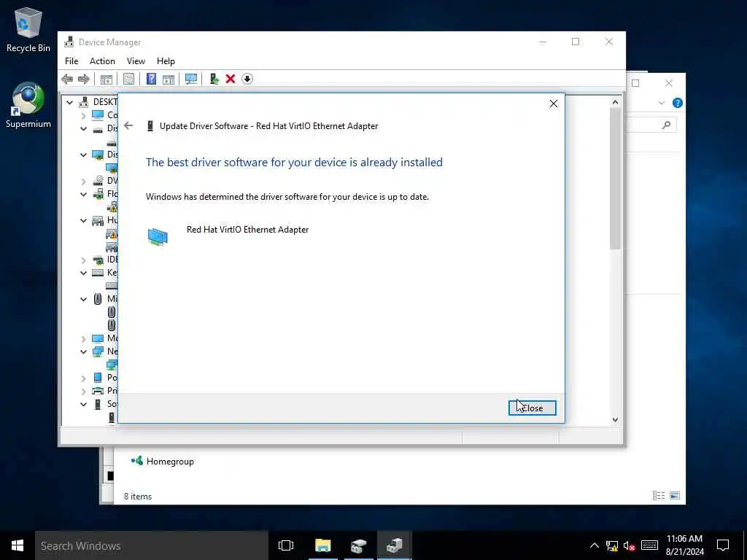
Task: Switch to the Device Manager taskbar button
Action: [395, 545]
